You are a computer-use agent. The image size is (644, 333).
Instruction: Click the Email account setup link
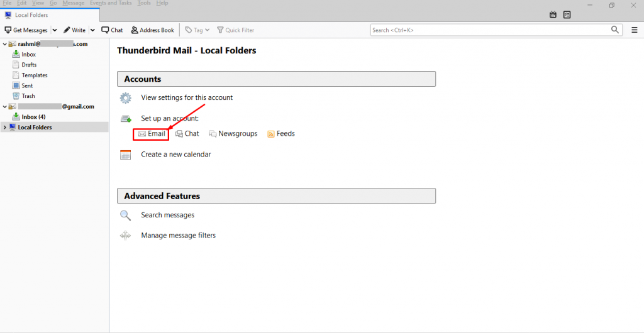(152, 134)
